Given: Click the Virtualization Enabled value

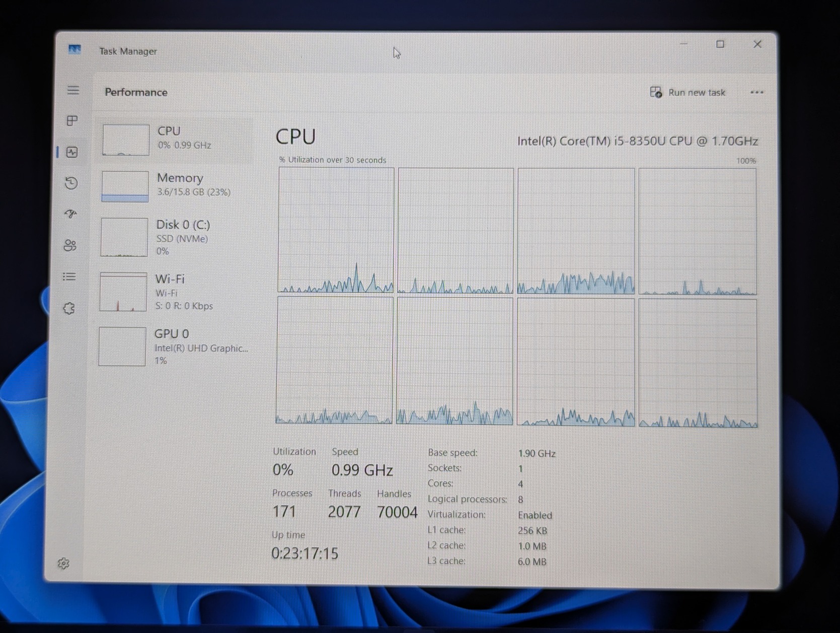Looking at the screenshot, I should (535, 515).
